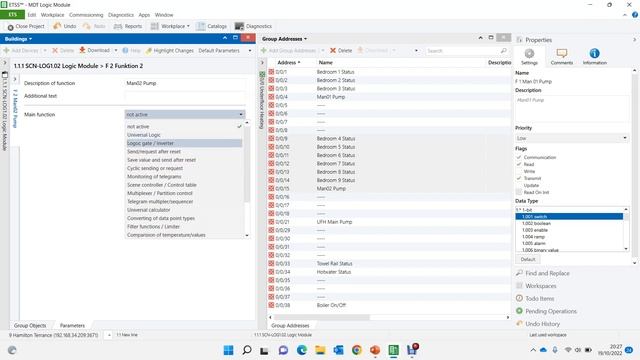640x360 pixels.
Task: Open the Commissioning menu
Action: coord(86,15)
